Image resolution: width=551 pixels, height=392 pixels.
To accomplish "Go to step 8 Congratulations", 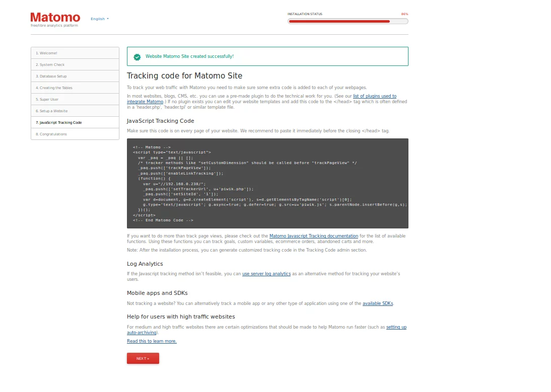I will point(75,134).
